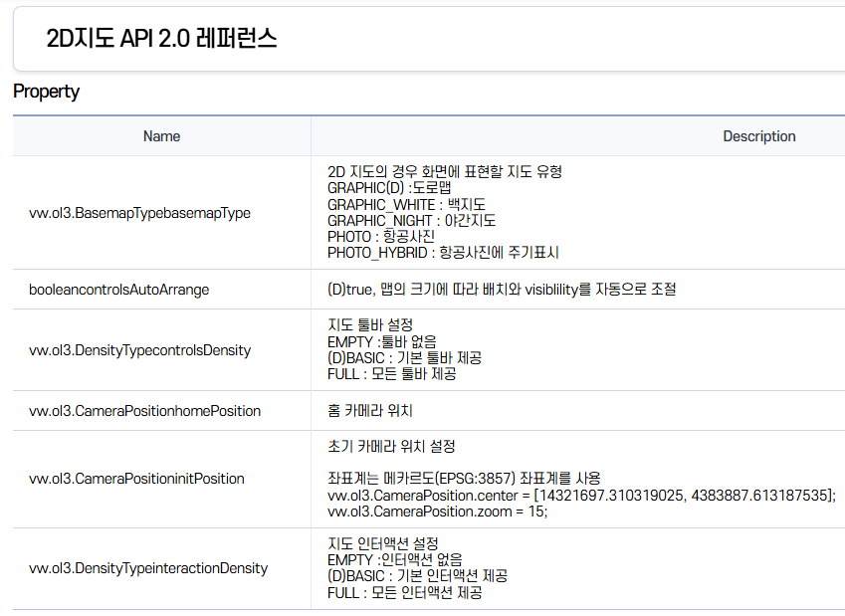Click the line 'EMPTY :툴바 없음'
The height and width of the screenshot is (616, 845).
coord(382,342)
